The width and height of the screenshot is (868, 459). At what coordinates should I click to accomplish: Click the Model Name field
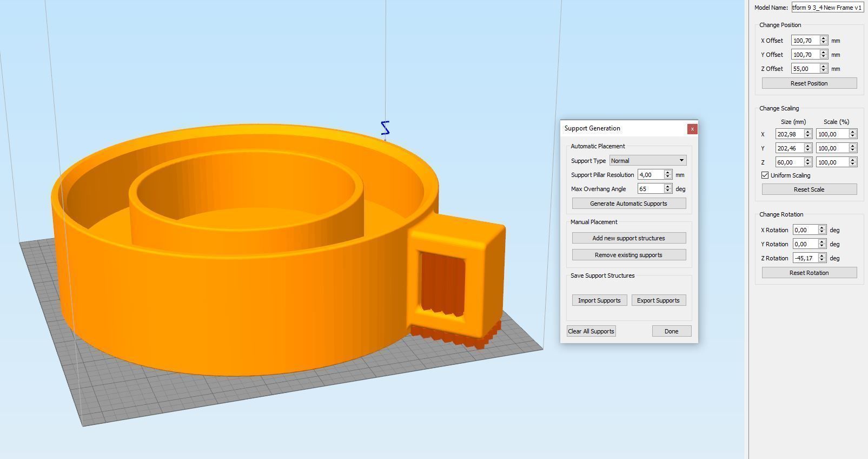[827, 8]
